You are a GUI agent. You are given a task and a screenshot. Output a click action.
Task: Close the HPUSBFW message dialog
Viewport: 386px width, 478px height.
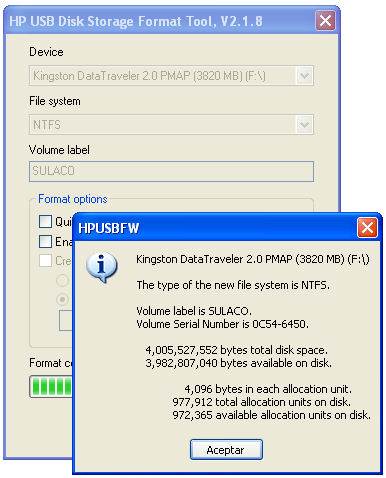[367, 228]
